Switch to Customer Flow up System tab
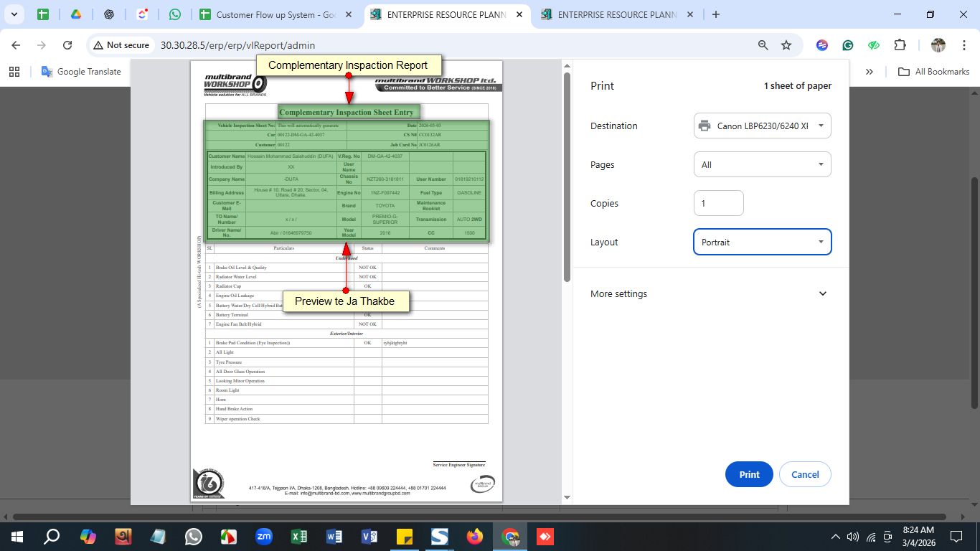 tap(276, 14)
